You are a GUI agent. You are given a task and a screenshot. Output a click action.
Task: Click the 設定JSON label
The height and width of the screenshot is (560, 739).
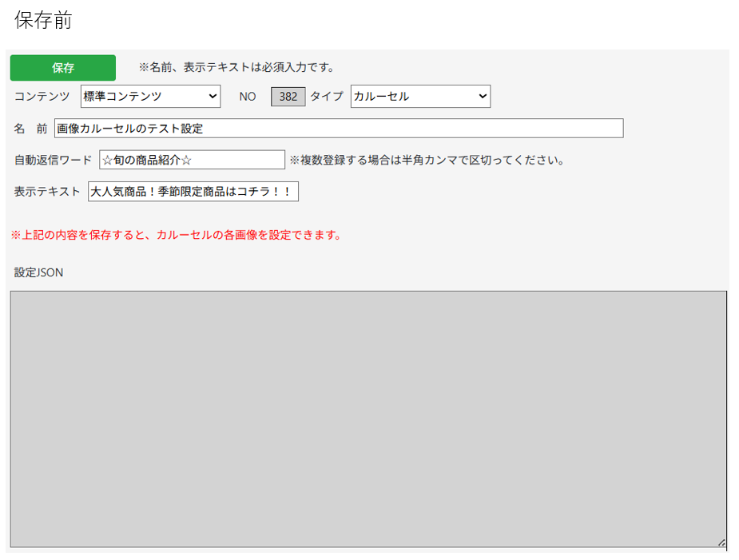pos(36,272)
